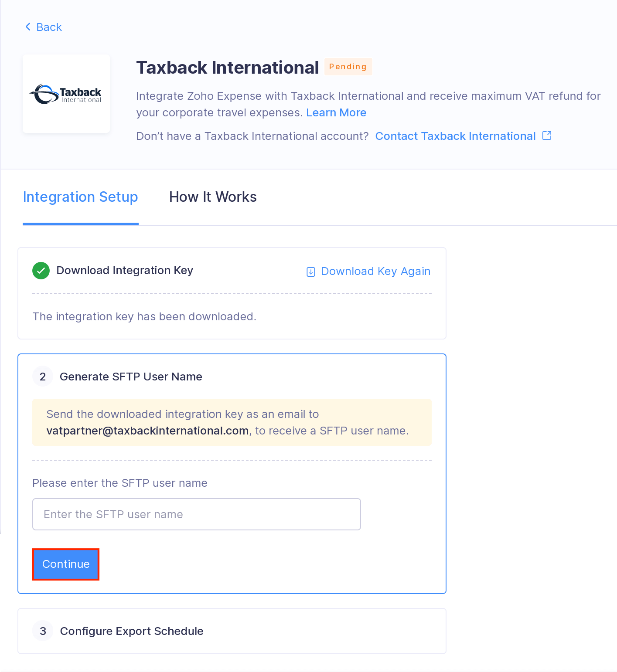Image resolution: width=617 pixels, height=672 pixels.
Task: Click the Download Key Again link
Action: point(375,271)
